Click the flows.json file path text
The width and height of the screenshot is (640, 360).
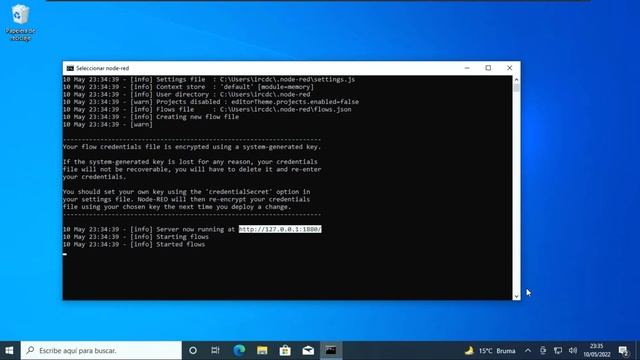click(286, 109)
